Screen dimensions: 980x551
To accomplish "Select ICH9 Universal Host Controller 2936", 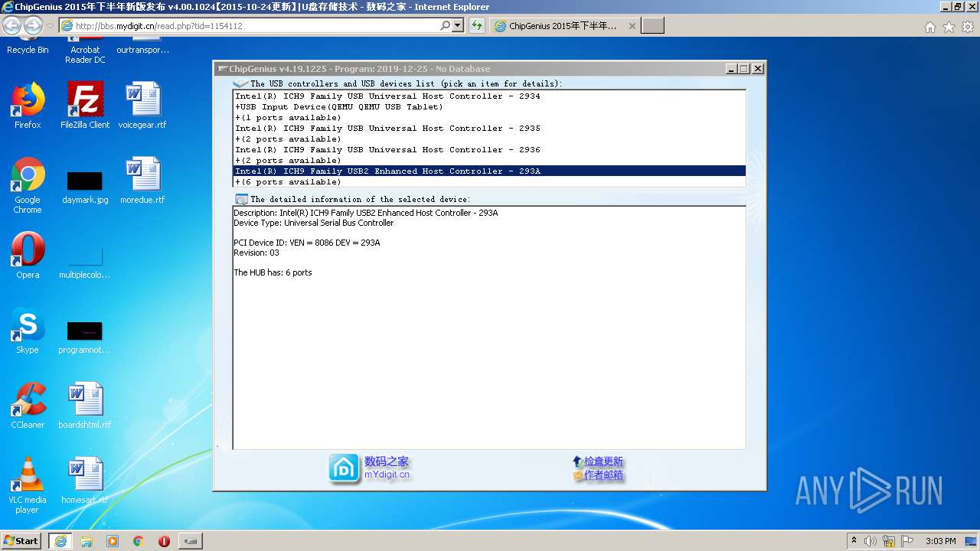I will 489,150.
